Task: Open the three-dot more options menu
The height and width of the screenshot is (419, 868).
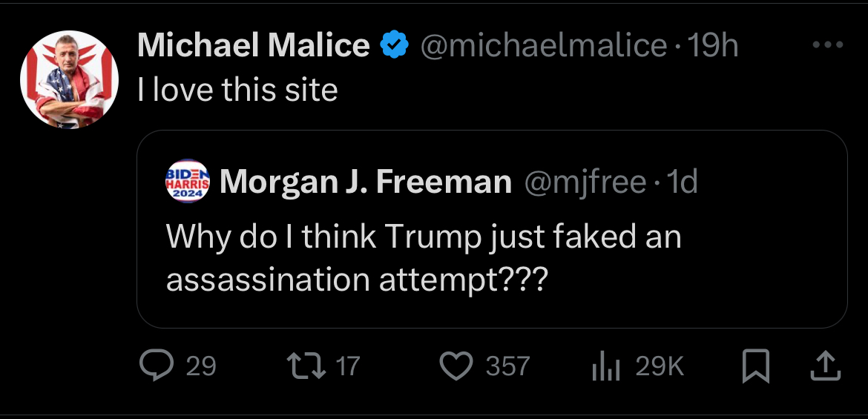Action: tap(828, 45)
